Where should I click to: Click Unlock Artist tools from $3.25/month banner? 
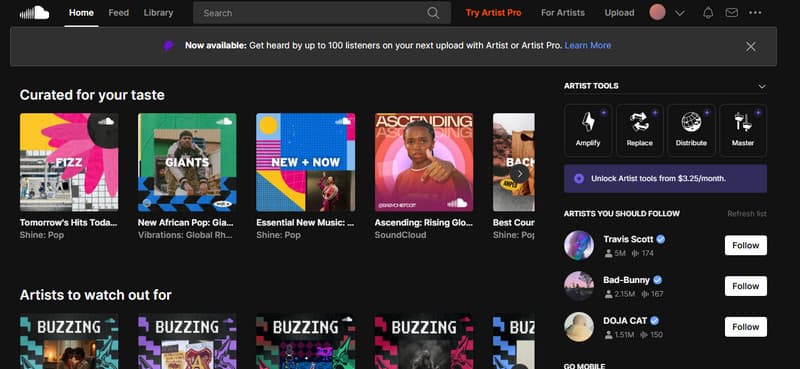click(665, 179)
